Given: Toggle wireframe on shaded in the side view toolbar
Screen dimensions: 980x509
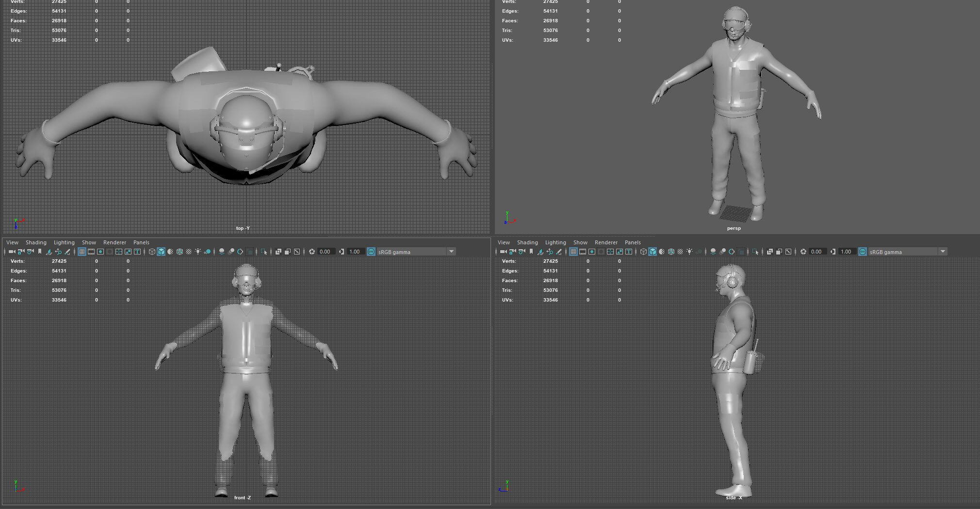Looking at the screenshot, I should click(671, 252).
